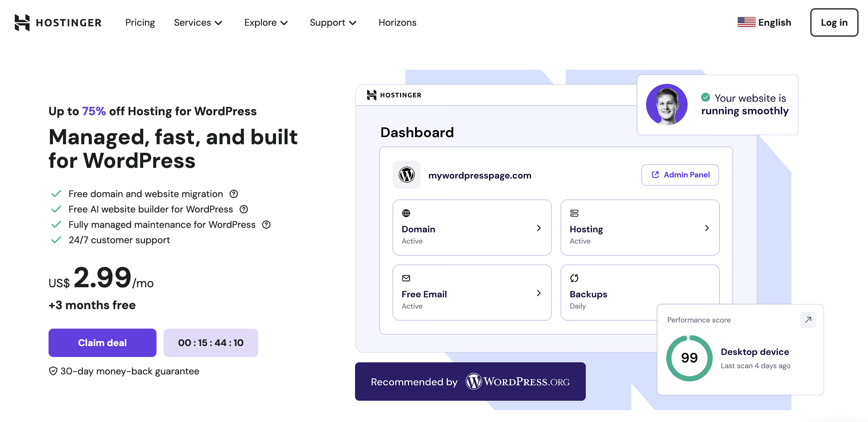The height and width of the screenshot is (422, 868).
Task: Click the '75%' discount text
Action: click(94, 111)
